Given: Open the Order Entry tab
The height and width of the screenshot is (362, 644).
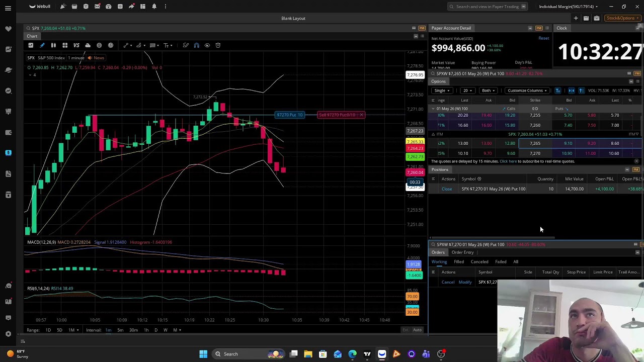Looking at the screenshot, I should point(462,252).
